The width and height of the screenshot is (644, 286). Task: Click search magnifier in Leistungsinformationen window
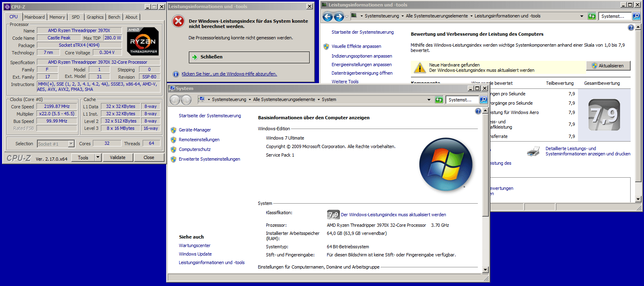636,16
